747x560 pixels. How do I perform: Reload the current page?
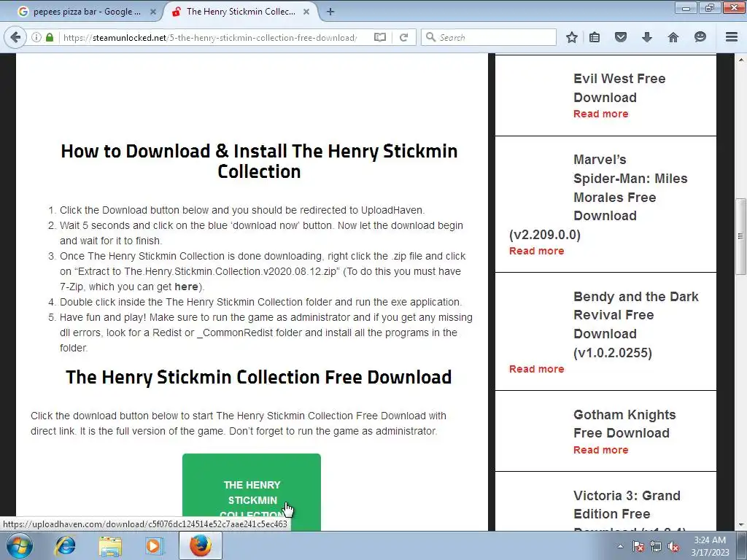tap(403, 37)
